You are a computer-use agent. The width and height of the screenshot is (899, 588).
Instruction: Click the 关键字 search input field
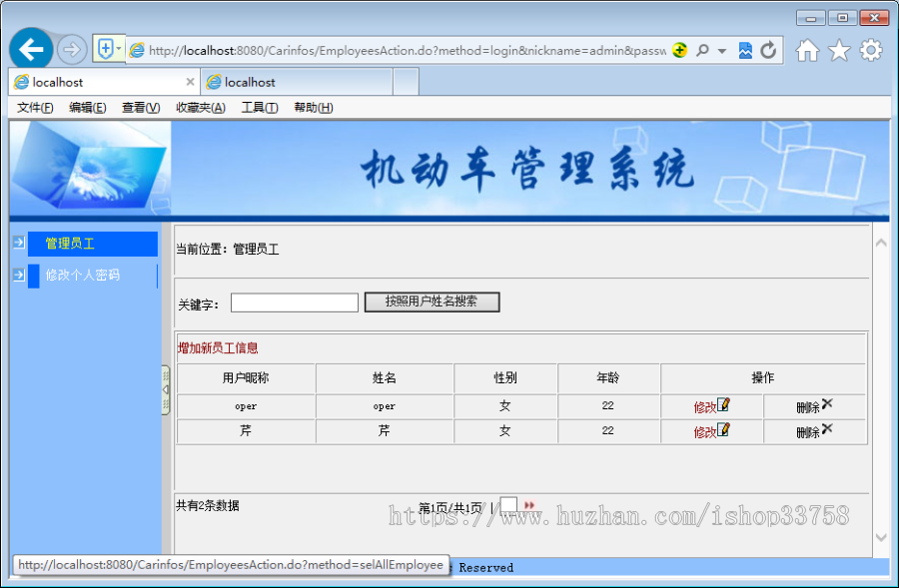pyautogui.click(x=294, y=302)
